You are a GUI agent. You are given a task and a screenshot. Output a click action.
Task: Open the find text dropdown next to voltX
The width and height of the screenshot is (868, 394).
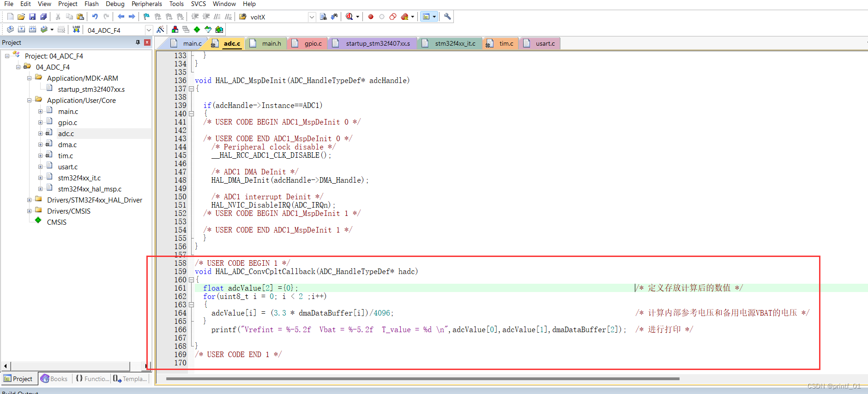point(312,17)
